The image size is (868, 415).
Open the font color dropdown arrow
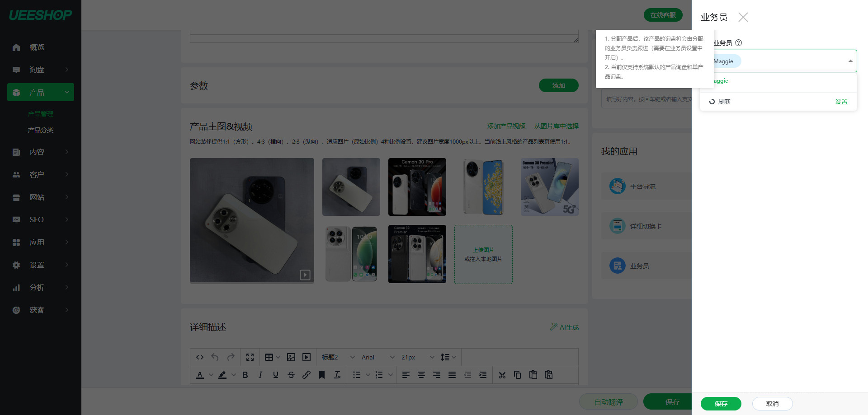pos(211,375)
